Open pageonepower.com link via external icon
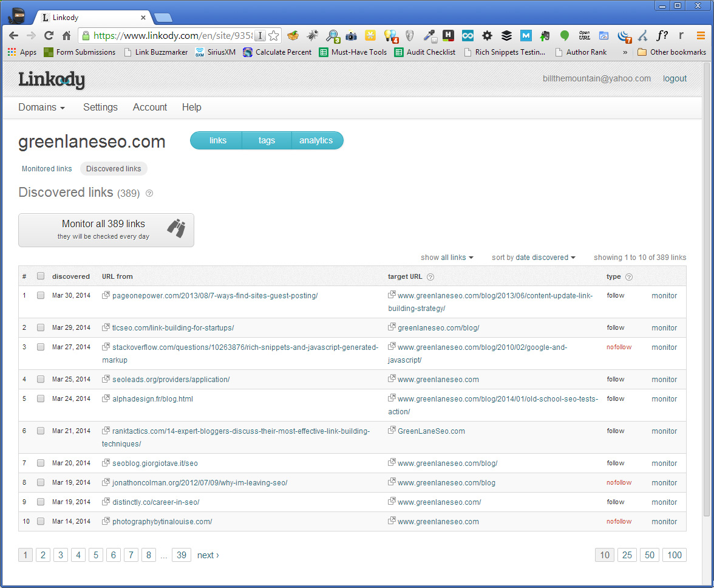The width and height of the screenshot is (714, 588). pyautogui.click(x=106, y=295)
